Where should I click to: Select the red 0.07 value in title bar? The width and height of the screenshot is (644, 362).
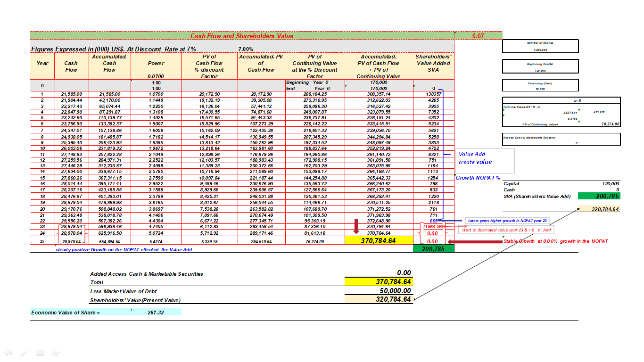[478, 36]
